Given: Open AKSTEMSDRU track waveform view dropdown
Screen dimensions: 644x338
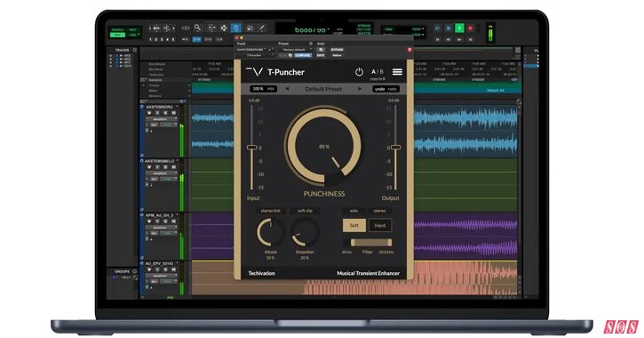Looking at the screenshot, I should (163, 119).
